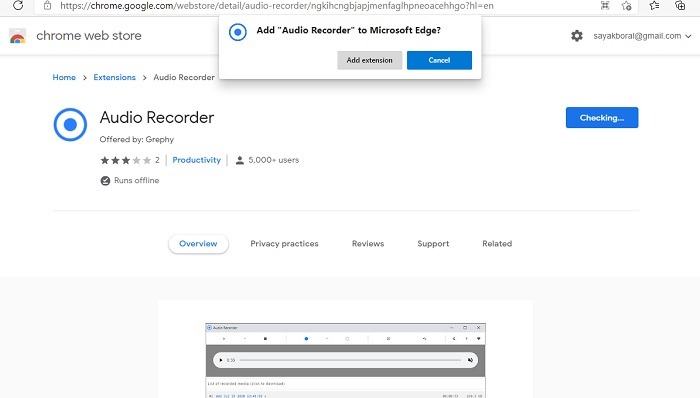The height and width of the screenshot is (398, 700).
Task: Click the large Audio Recorder extension icon
Action: click(x=70, y=124)
